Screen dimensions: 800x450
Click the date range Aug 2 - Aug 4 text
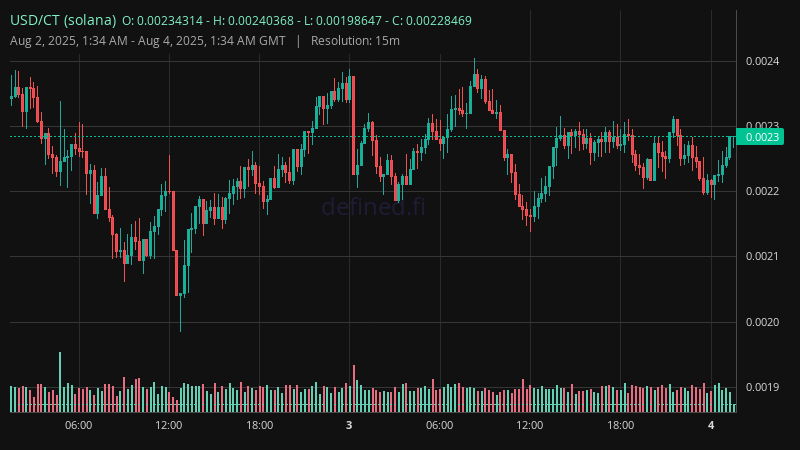[x=147, y=41]
